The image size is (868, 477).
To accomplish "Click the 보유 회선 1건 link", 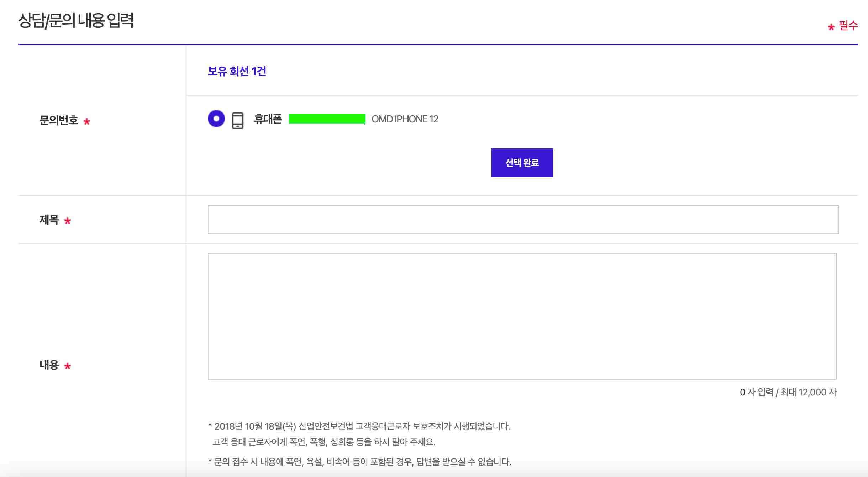I will 237,72.
